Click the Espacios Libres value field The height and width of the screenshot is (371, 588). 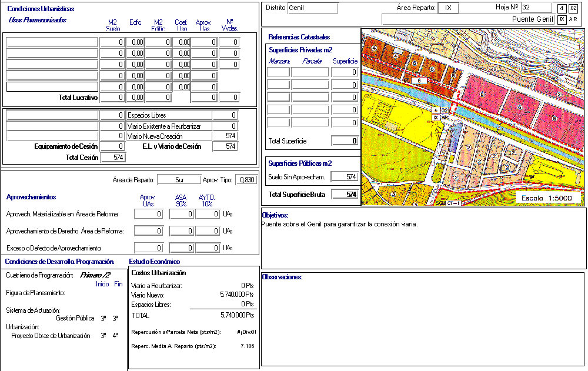pyautogui.click(x=225, y=115)
